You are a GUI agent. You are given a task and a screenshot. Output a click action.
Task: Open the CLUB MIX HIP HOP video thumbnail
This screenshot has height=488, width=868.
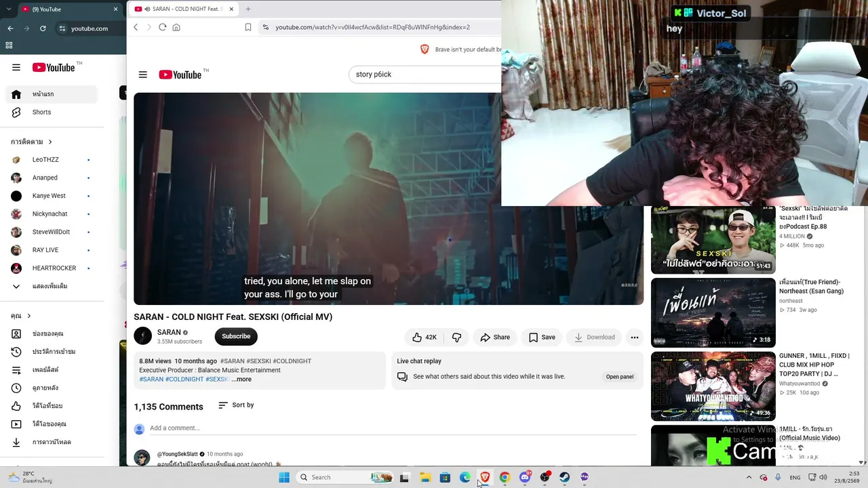(x=713, y=386)
